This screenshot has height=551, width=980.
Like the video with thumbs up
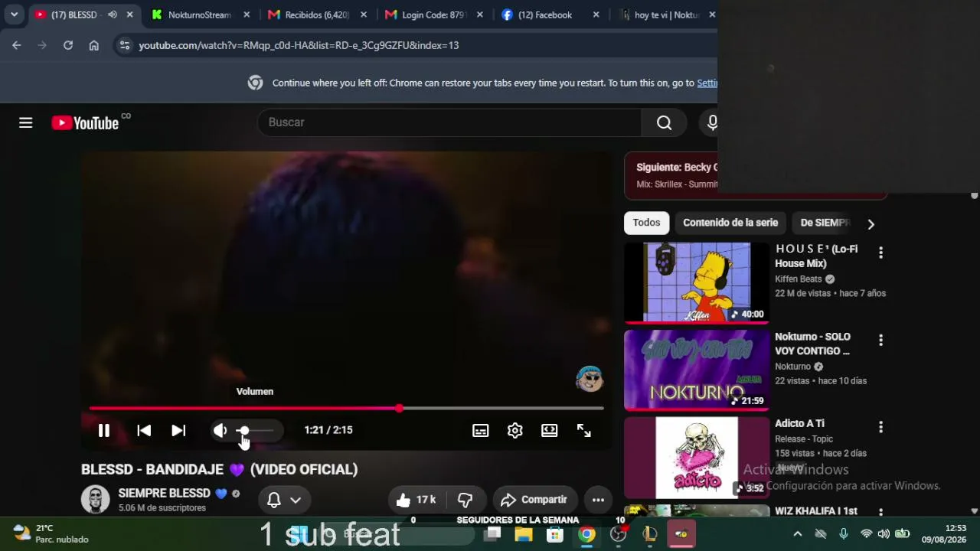tap(416, 500)
